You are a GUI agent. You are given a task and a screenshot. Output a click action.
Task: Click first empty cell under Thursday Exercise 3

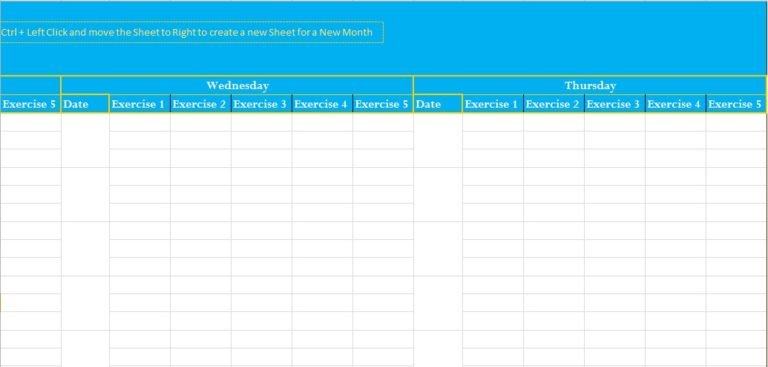pos(614,122)
